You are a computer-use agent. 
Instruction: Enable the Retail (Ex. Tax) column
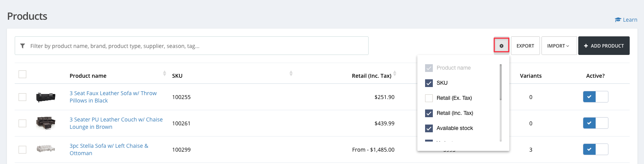tap(429, 98)
